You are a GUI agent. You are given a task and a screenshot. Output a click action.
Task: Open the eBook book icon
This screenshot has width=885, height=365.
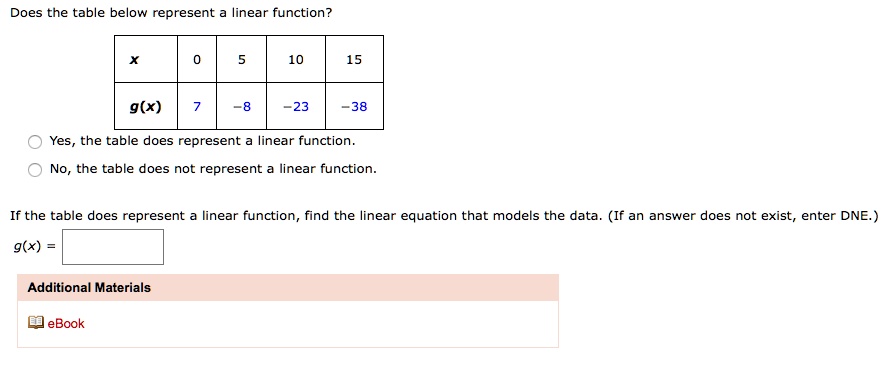[36, 323]
